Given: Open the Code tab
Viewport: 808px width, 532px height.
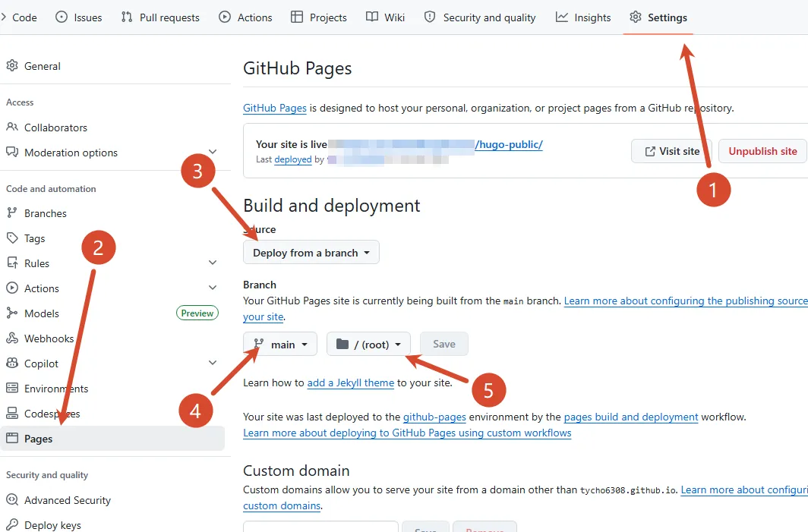Looking at the screenshot, I should tap(20, 17).
